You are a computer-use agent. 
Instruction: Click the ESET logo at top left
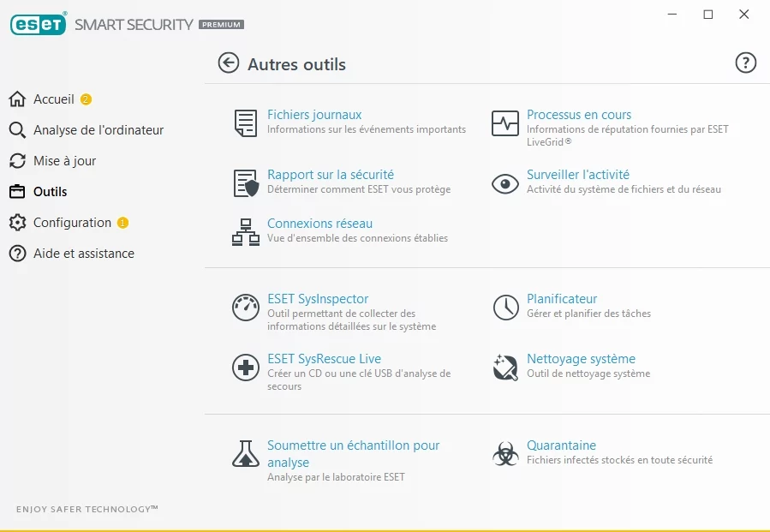click(x=39, y=24)
